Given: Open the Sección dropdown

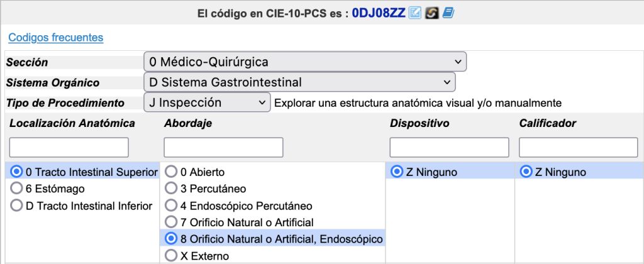Looking at the screenshot, I should click(305, 62).
